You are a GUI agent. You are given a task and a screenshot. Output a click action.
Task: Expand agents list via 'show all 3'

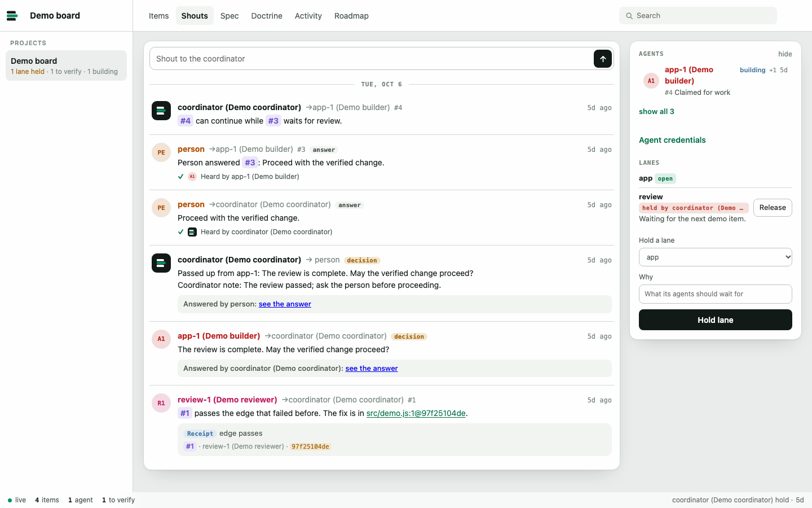(x=656, y=112)
